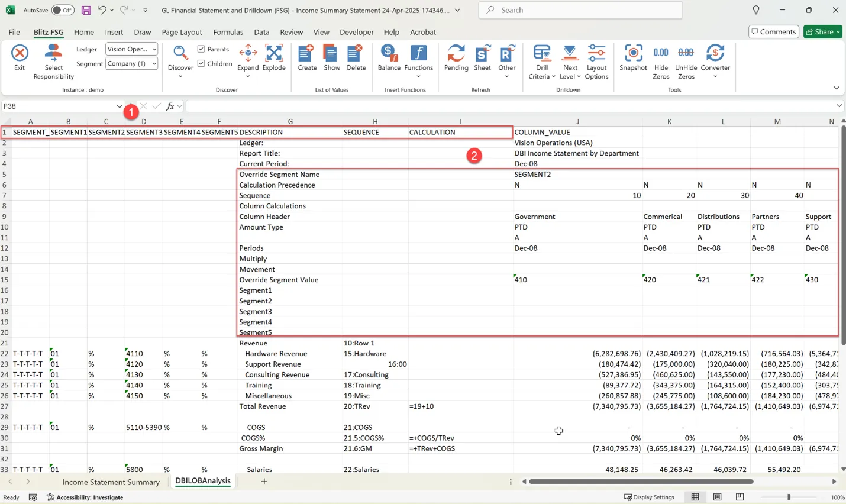Open Select Responsibility
The height and width of the screenshot is (504, 846).
53,62
